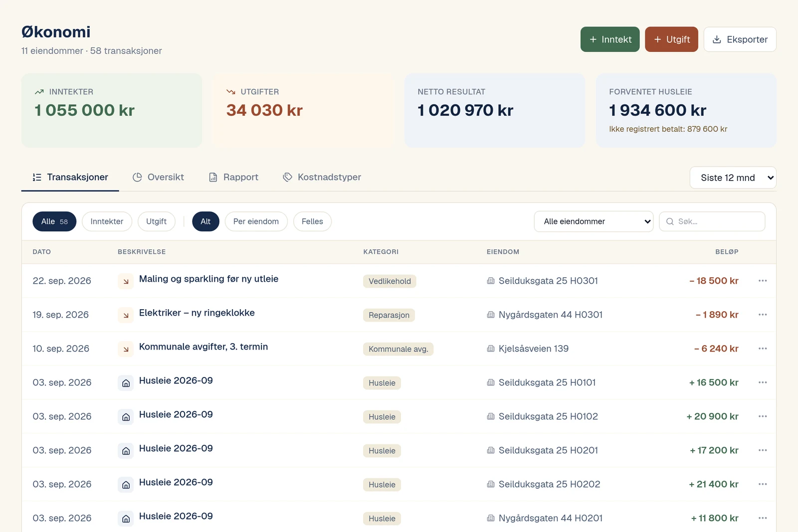The image size is (798, 532).
Task: Open options menu for Seilduksgata 25 H0102 row
Action: [x=762, y=416]
